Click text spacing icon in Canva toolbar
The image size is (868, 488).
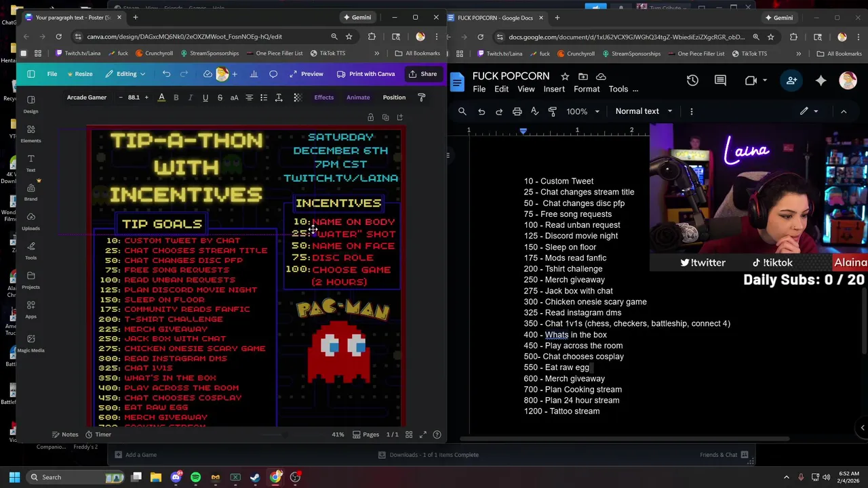279,98
